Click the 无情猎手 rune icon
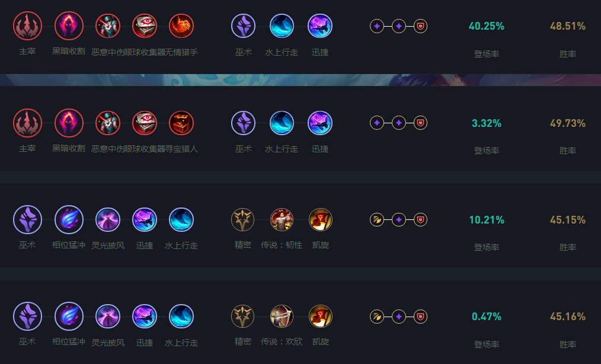The width and height of the screenshot is (601, 364). coord(181,26)
